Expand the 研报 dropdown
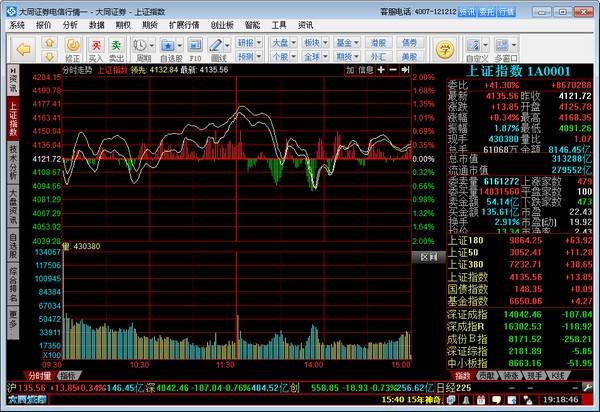The height and width of the screenshot is (412, 600). point(246,42)
